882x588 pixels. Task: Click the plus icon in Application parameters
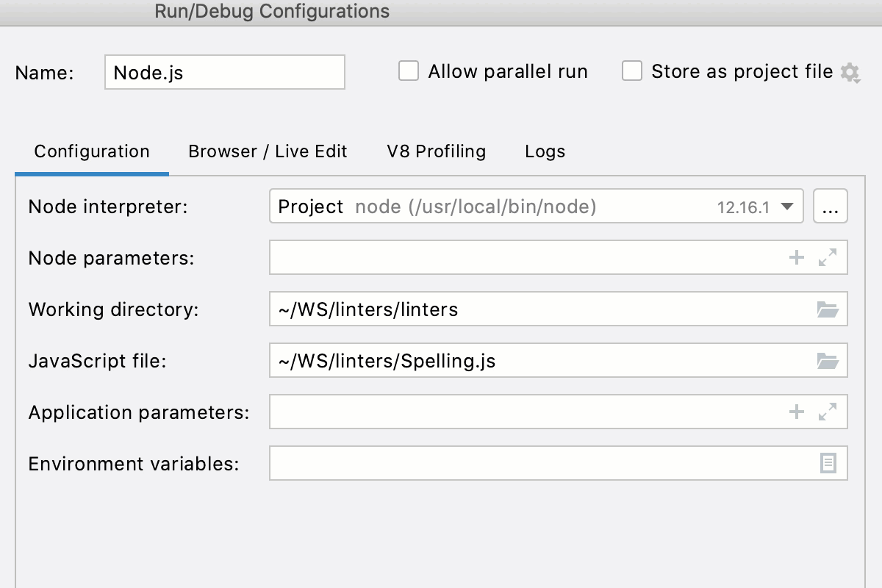coord(797,412)
